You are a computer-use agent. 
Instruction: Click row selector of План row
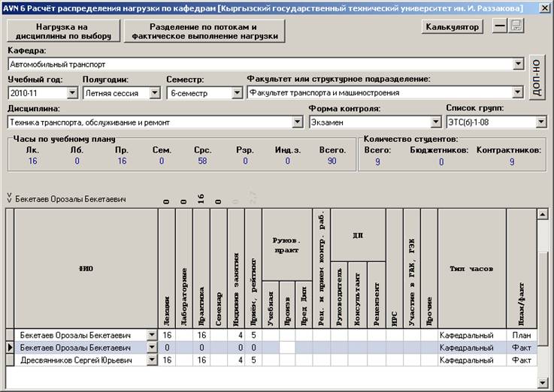pos(10,335)
